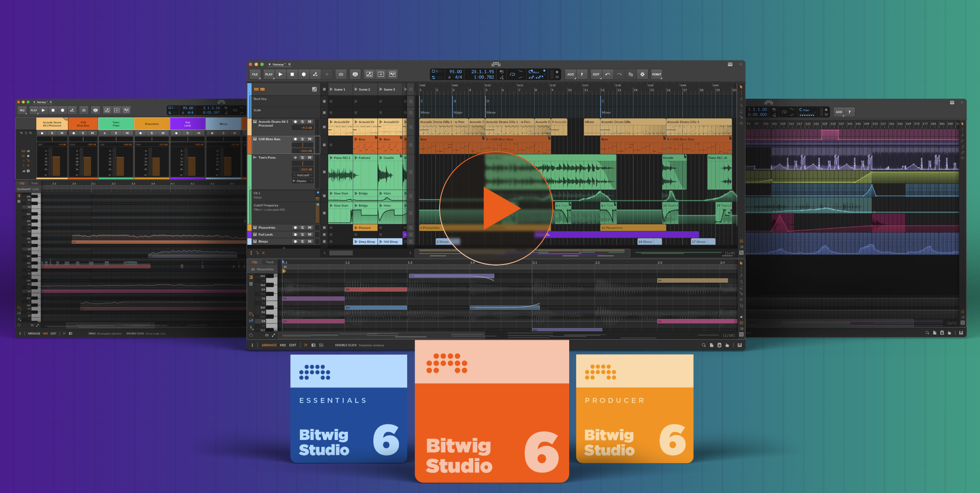
Task: Select the time selection tool in the arranger palette
Action: (x=741, y=93)
